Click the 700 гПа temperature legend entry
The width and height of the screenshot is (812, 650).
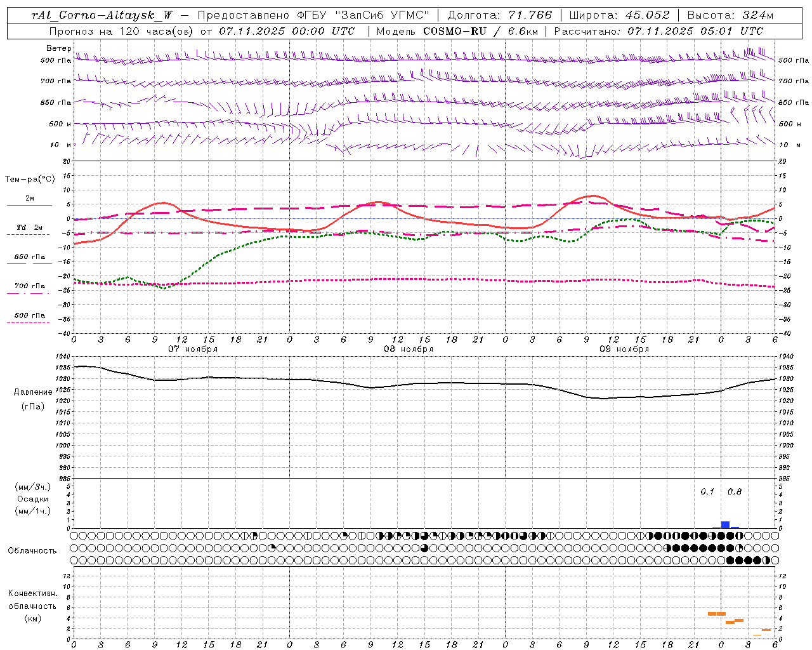[x=30, y=286]
